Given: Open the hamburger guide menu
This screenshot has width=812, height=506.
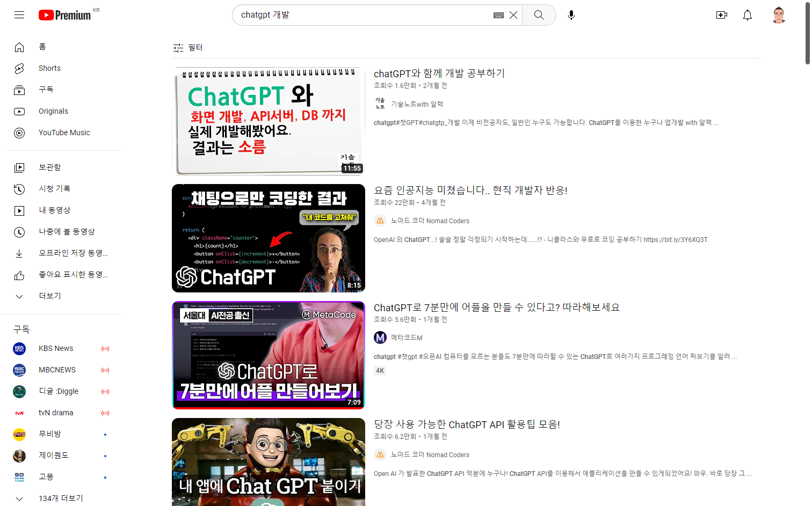Looking at the screenshot, I should pyautogui.click(x=19, y=15).
